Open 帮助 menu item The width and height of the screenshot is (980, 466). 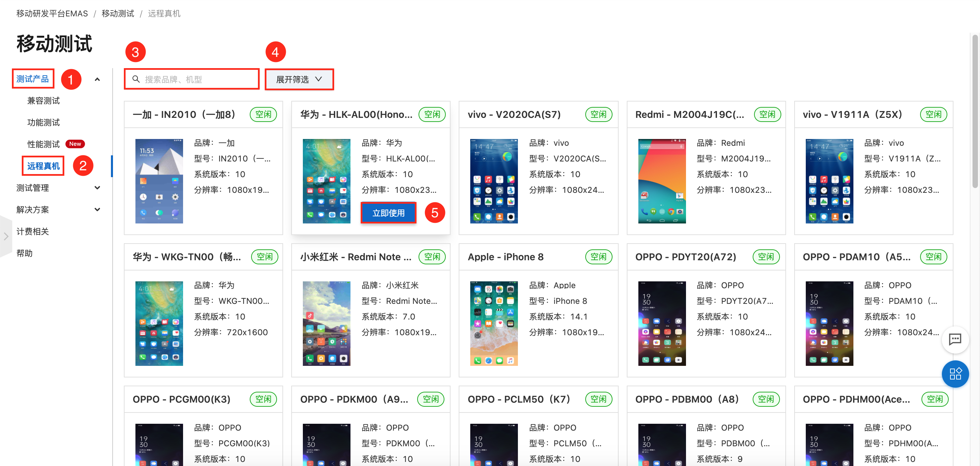pos(24,253)
